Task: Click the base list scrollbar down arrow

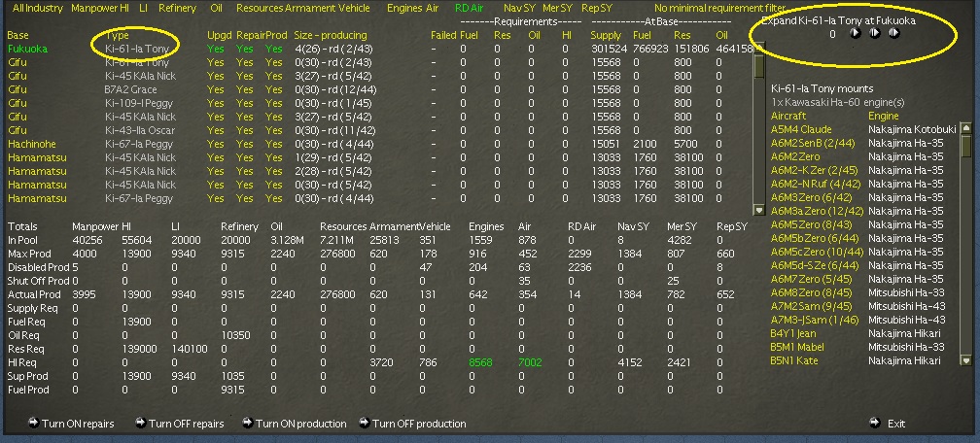Action: coord(759,211)
